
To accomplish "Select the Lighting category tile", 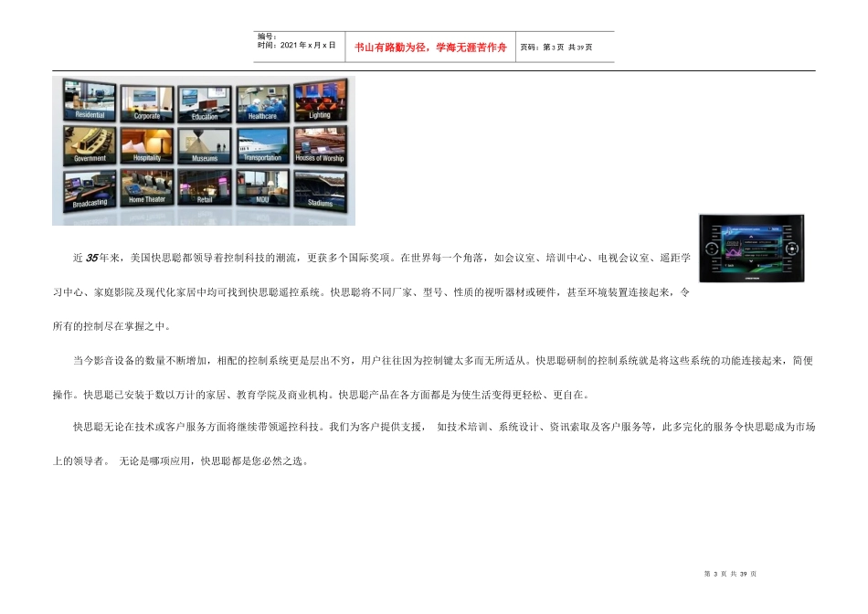I will [x=320, y=101].
